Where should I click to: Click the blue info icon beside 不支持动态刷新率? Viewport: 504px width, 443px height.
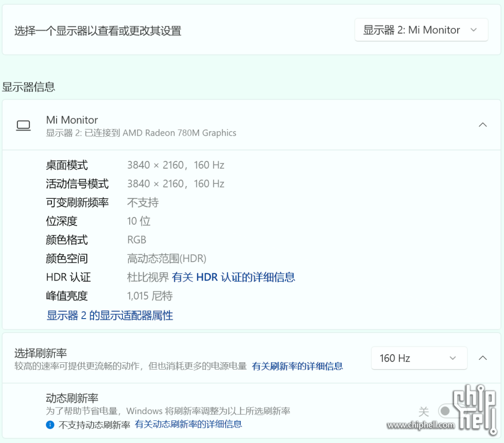50,424
